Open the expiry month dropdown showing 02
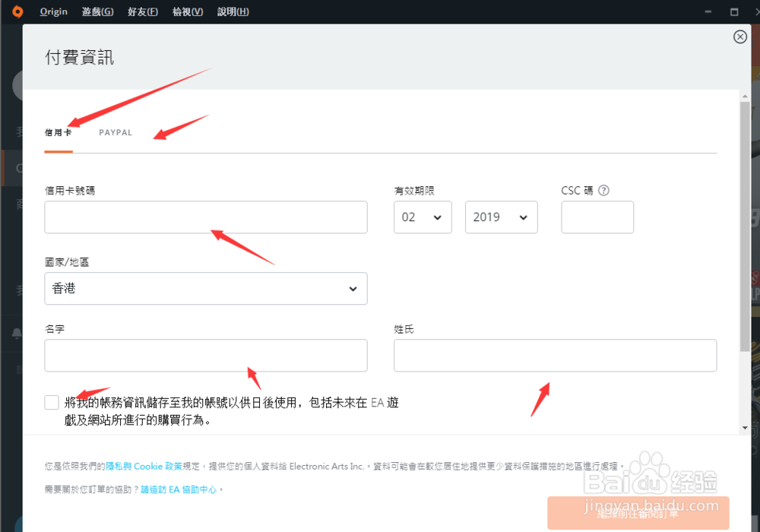The width and height of the screenshot is (760, 532). [423, 217]
